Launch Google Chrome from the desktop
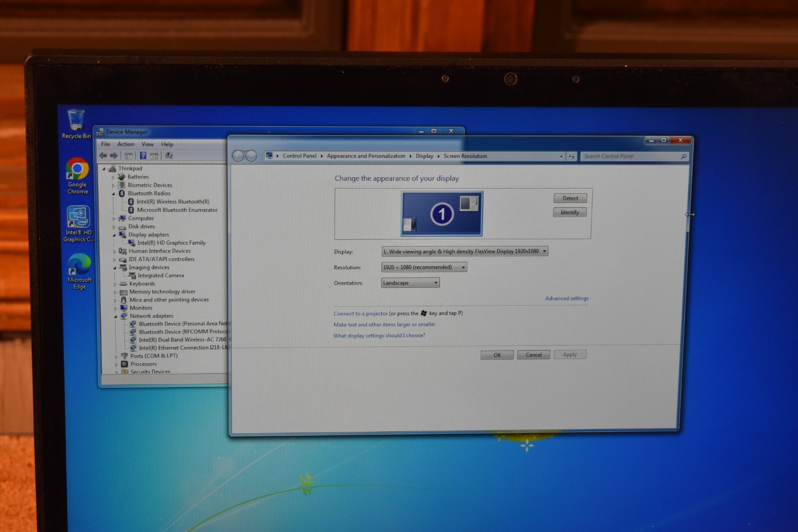 77,176
